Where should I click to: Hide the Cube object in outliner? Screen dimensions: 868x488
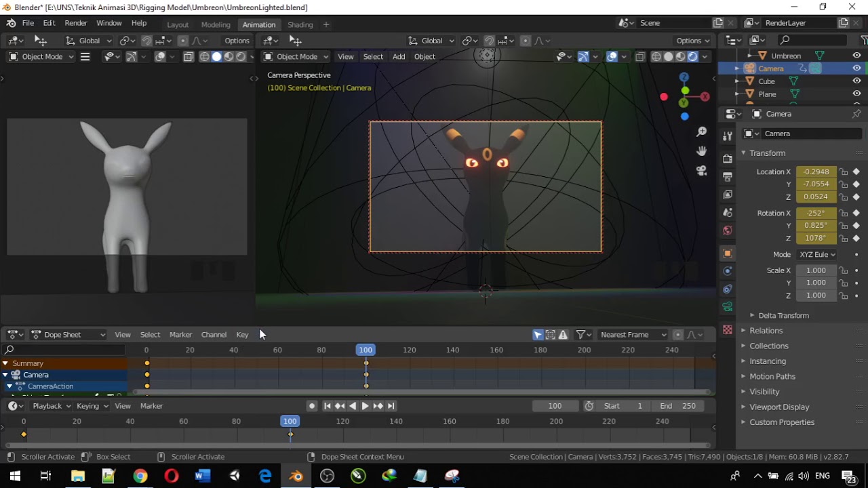pyautogui.click(x=856, y=81)
